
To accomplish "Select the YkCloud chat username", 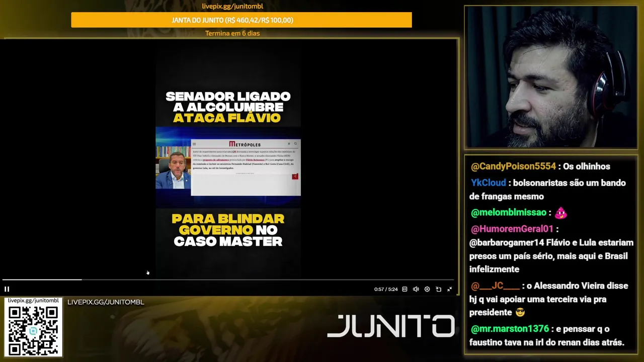I will click(x=489, y=183).
